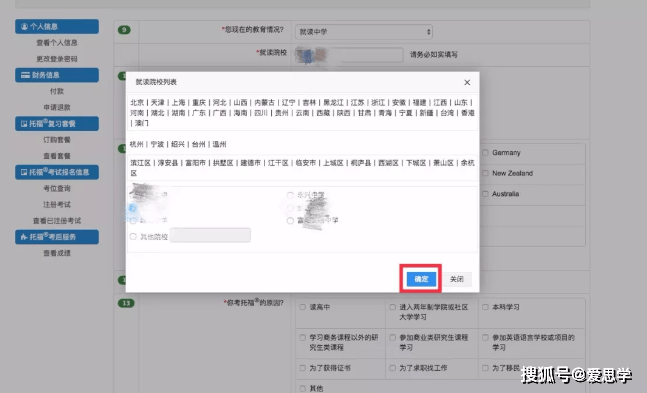Open 查看成绩 in the sidebar

[57, 253]
